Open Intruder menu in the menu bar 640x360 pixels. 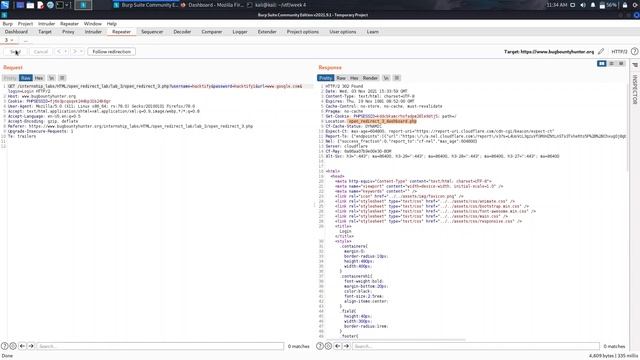(46, 24)
